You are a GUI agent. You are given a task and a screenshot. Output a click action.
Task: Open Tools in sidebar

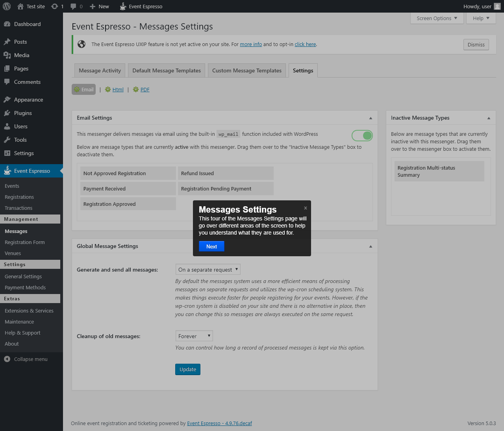click(31, 140)
